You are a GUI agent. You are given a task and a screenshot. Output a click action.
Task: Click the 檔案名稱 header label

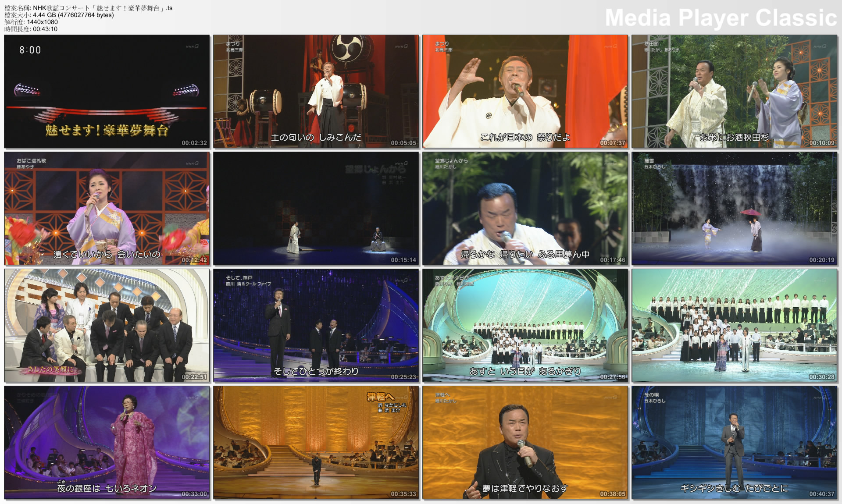(x=16, y=7)
